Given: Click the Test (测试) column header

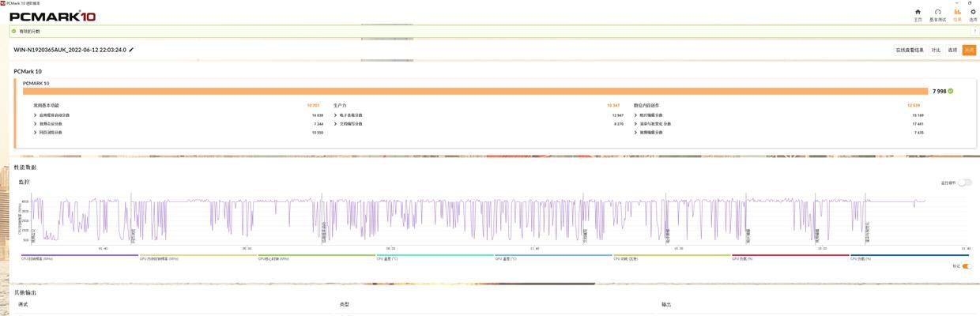Looking at the screenshot, I should point(23,304).
